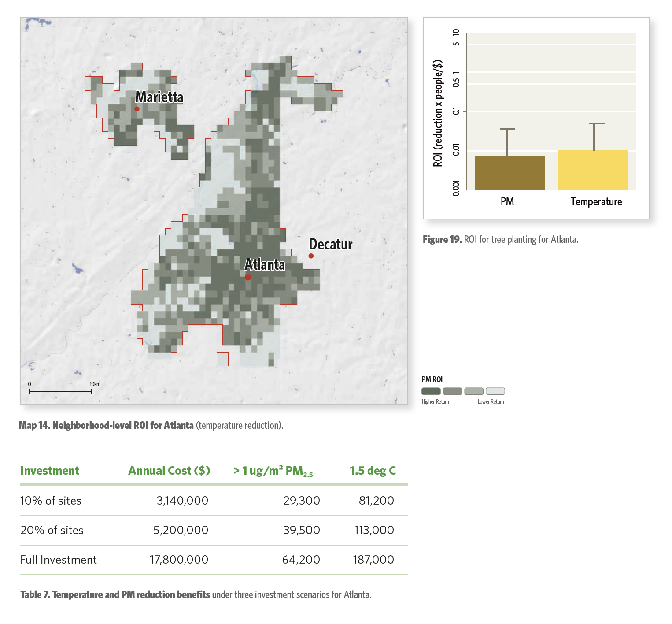Select the 1.5 deg C column header
This screenshot has width=672, height=624.
tap(373, 471)
